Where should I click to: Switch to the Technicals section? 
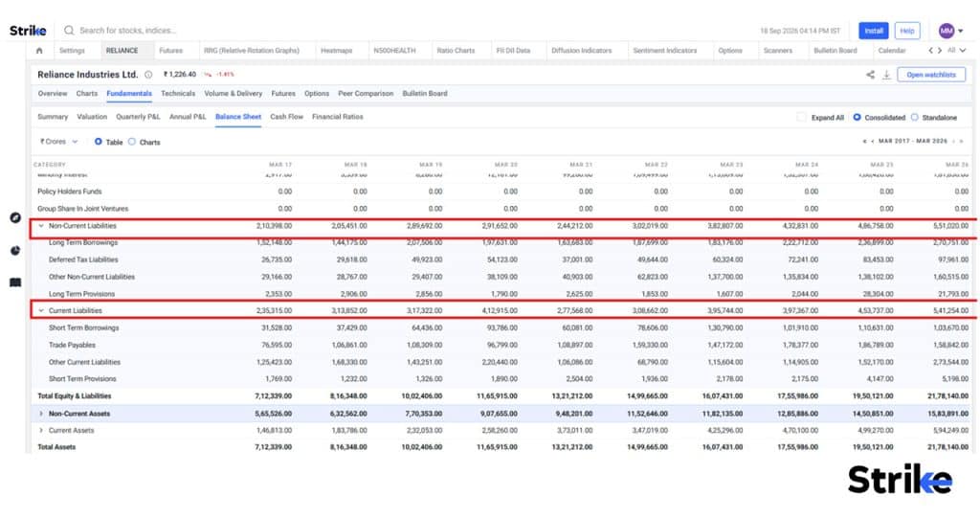[x=178, y=94]
